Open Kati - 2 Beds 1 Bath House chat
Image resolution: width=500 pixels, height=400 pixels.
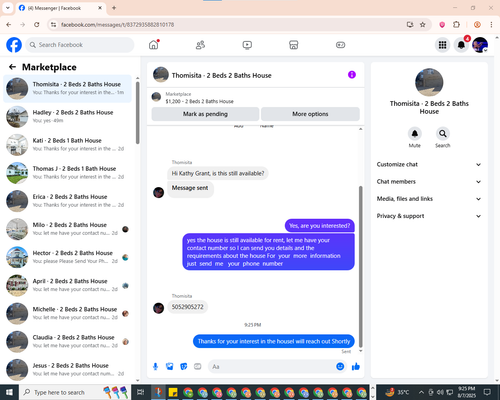(67, 145)
